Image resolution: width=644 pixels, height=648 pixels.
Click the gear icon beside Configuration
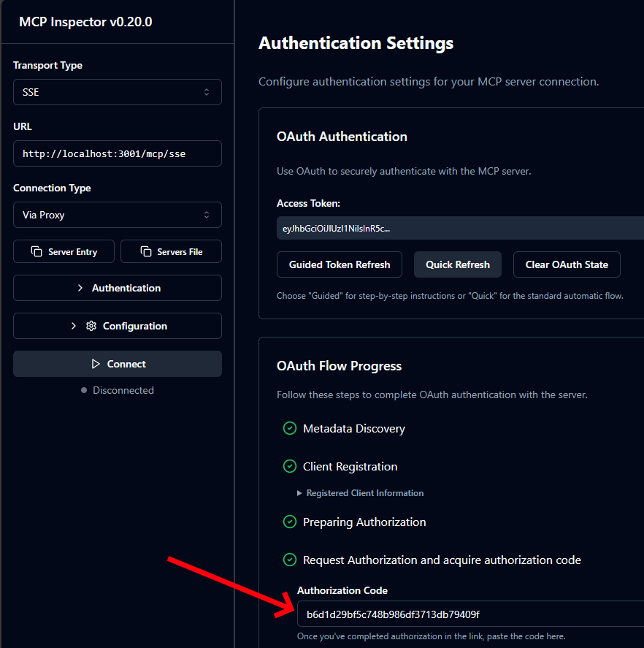[x=91, y=326]
